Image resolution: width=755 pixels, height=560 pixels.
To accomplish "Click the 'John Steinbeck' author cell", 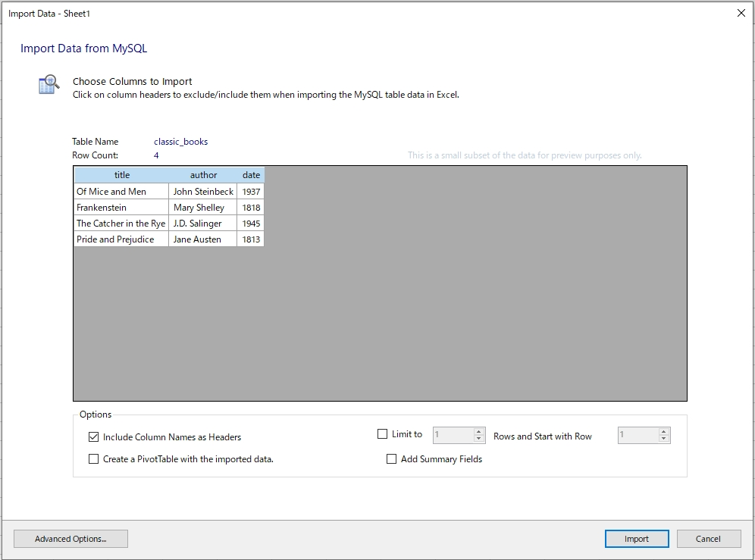I will coord(202,191).
